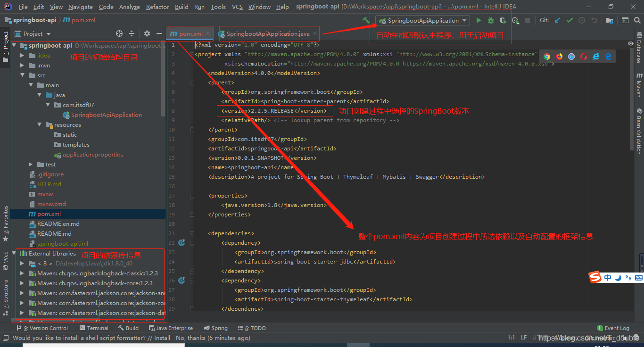Image resolution: width=644 pixels, height=347 pixels.
Task: Update project with blue Git arrow
Action: pyautogui.click(x=557, y=20)
